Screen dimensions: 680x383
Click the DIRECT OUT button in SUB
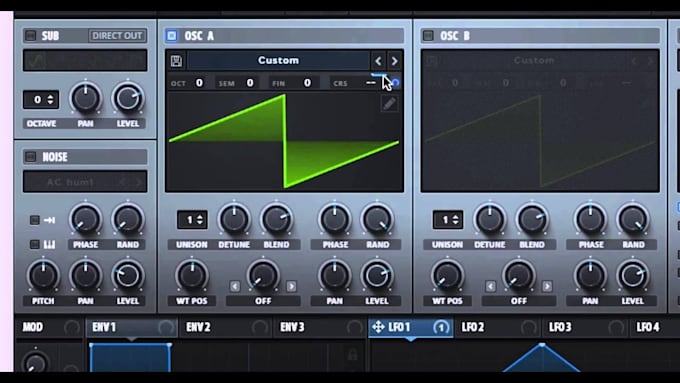click(x=117, y=36)
